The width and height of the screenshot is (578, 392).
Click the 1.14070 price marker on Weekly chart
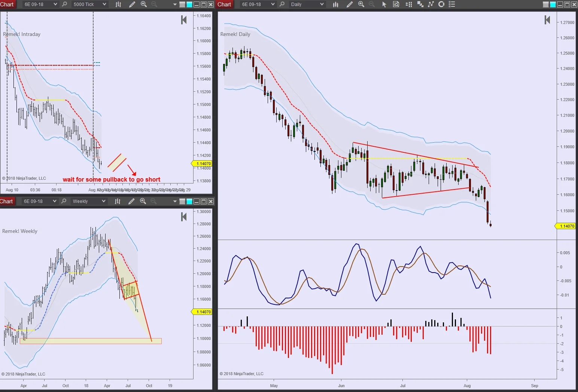point(202,312)
